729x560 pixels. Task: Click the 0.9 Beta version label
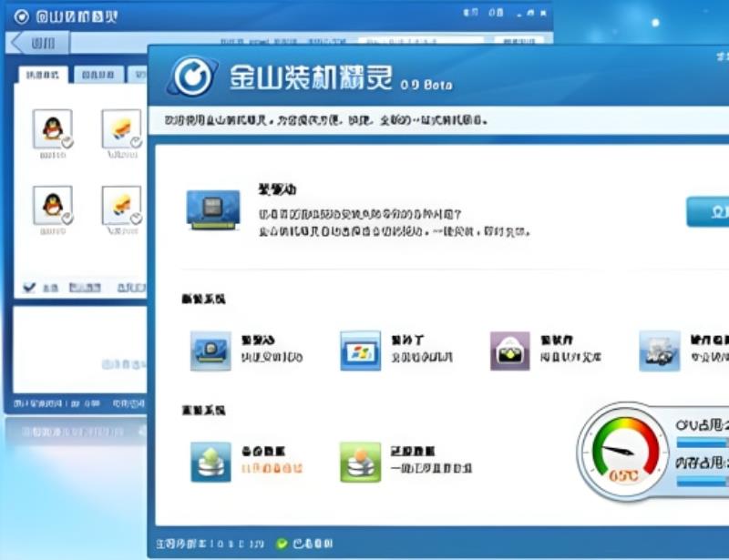tap(426, 85)
